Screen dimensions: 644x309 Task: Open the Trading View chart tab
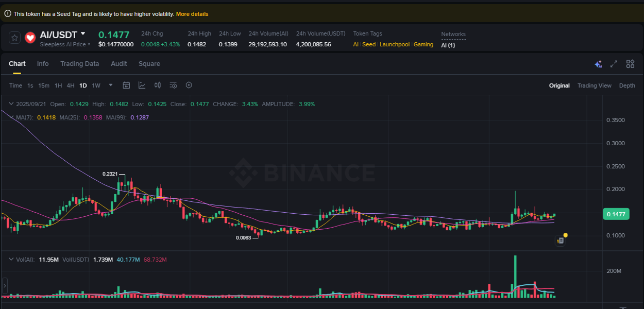(x=594, y=85)
